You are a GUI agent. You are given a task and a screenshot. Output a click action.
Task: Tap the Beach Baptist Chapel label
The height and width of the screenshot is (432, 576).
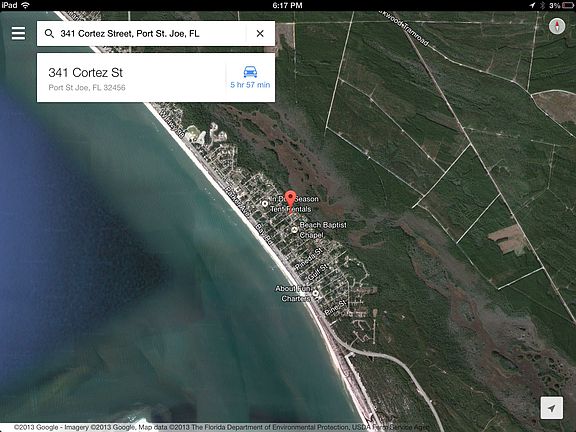click(x=323, y=230)
